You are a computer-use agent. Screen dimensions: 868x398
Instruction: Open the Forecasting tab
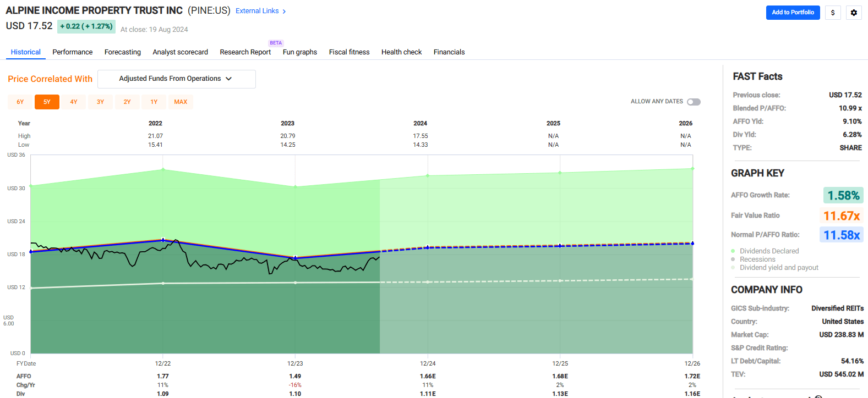(x=122, y=52)
